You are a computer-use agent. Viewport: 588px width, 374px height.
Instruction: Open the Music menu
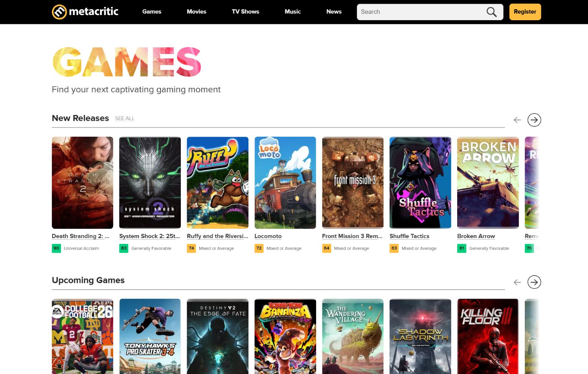point(293,12)
